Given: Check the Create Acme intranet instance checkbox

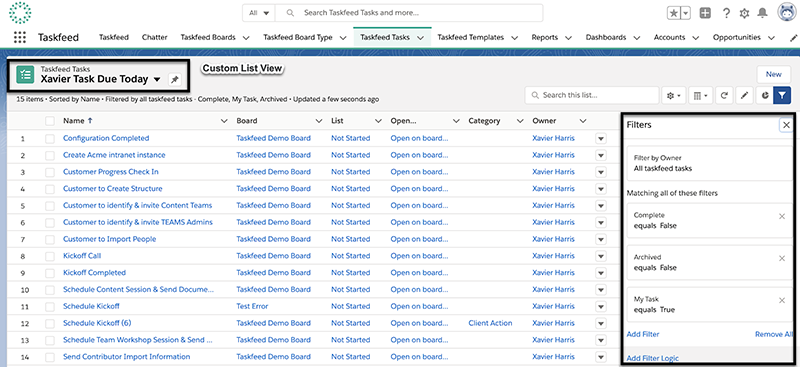Looking at the screenshot, I should pos(49,155).
